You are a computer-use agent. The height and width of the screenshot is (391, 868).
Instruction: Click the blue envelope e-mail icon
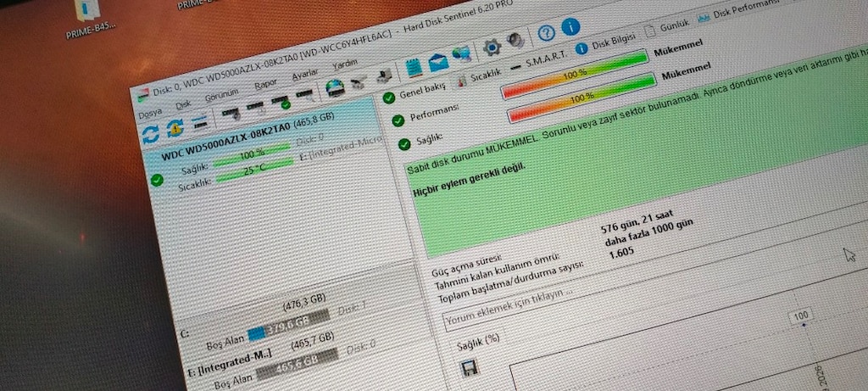438,61
